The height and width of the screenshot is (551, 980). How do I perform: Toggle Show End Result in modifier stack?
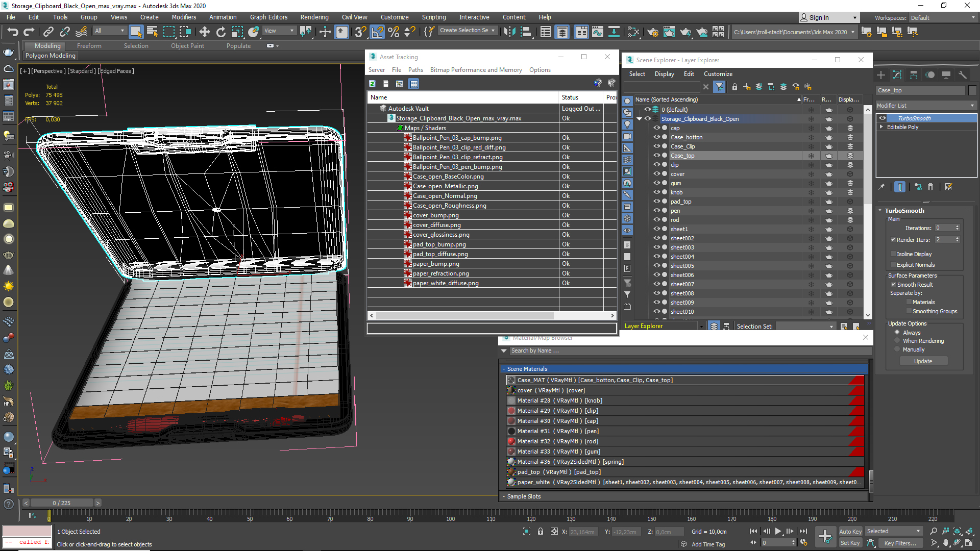[900, 187]
